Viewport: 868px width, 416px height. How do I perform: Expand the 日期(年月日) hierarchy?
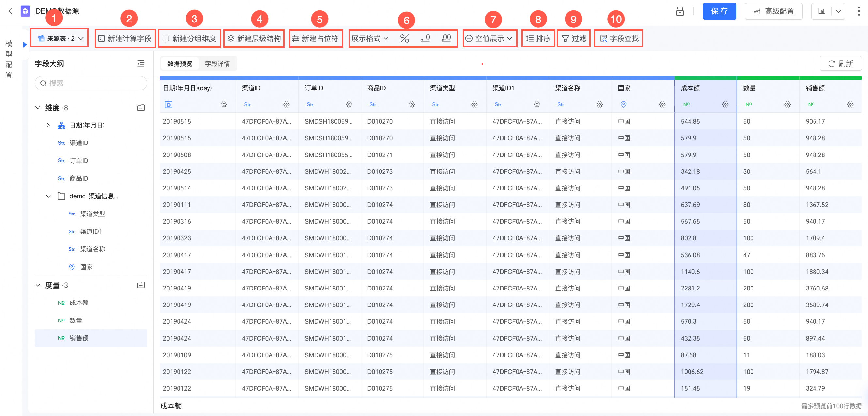[48, 125]
